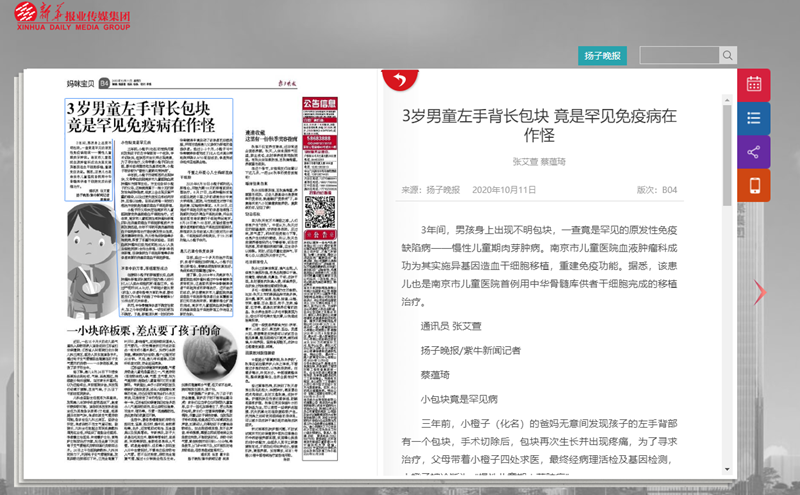Click author names 张艾萱 蔡蕴琦

click(x=539, y=162)
